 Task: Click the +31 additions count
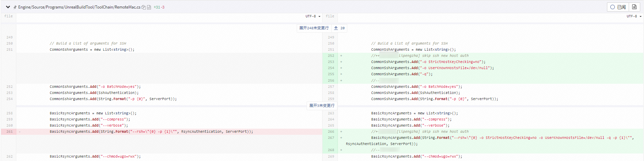coord(157,7)
